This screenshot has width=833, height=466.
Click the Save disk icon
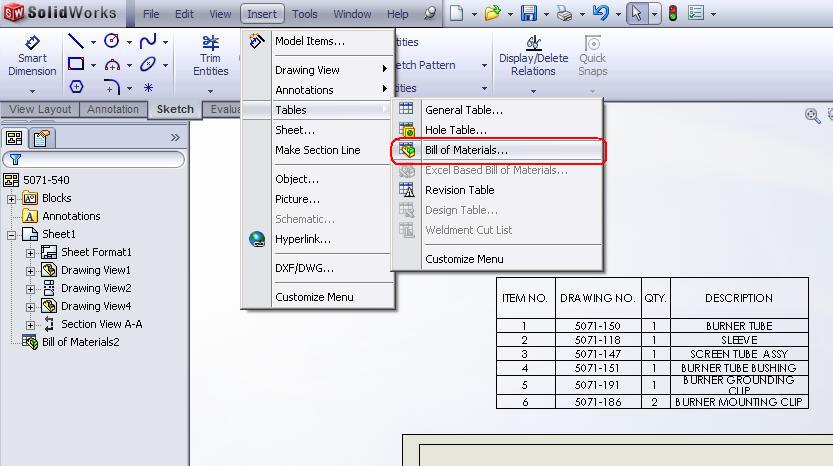(x=529, y=13)
